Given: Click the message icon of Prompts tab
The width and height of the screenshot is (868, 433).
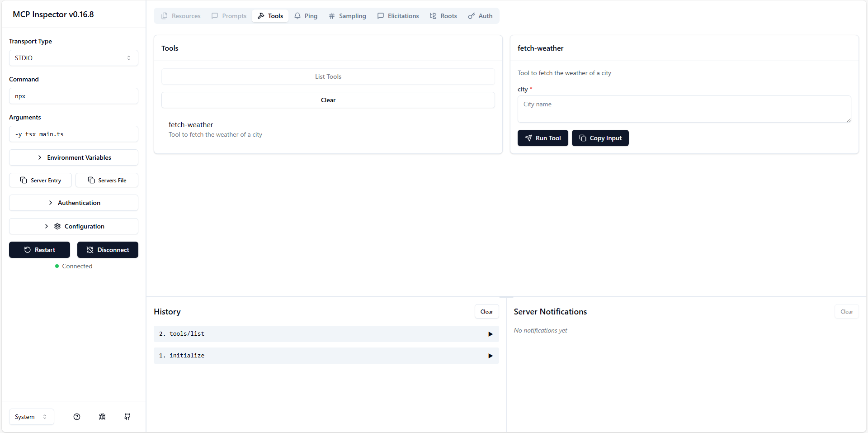Looking at the screenshot, I should pyautogui.click(x=215, y=16).
